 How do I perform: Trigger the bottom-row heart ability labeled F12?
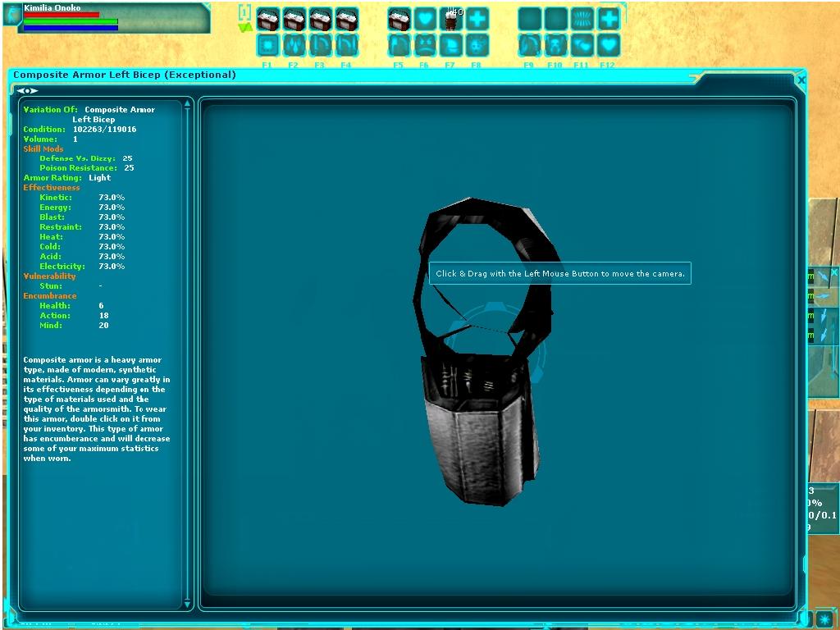coord(609,45)
